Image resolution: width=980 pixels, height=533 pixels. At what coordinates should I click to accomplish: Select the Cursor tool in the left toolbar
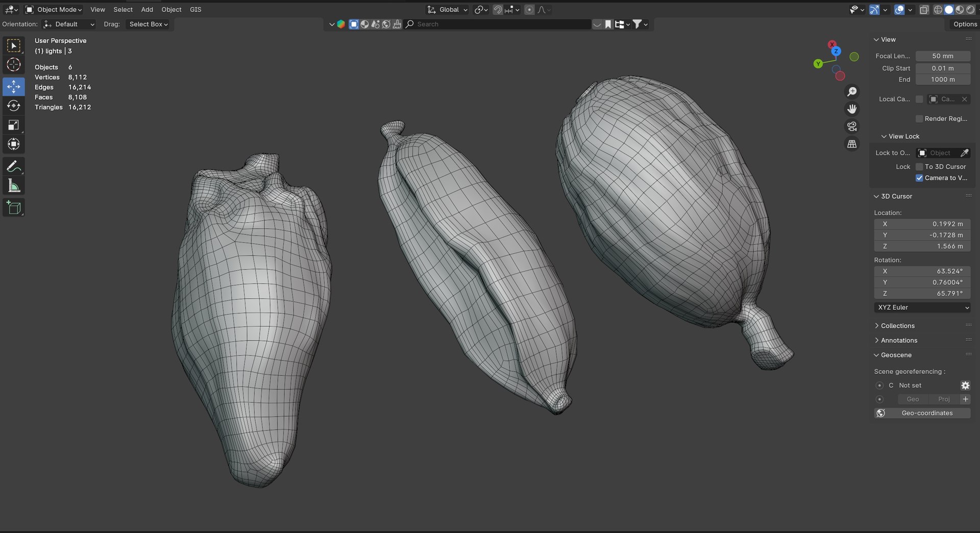(x=14, y=65)
